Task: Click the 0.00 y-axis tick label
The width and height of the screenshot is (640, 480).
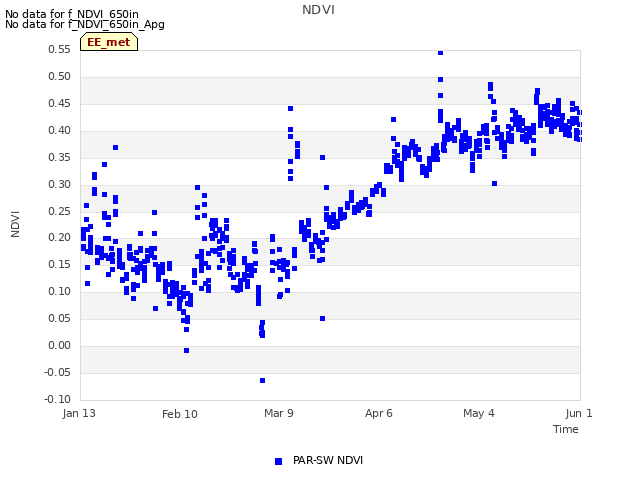Action: click(60, 345)
